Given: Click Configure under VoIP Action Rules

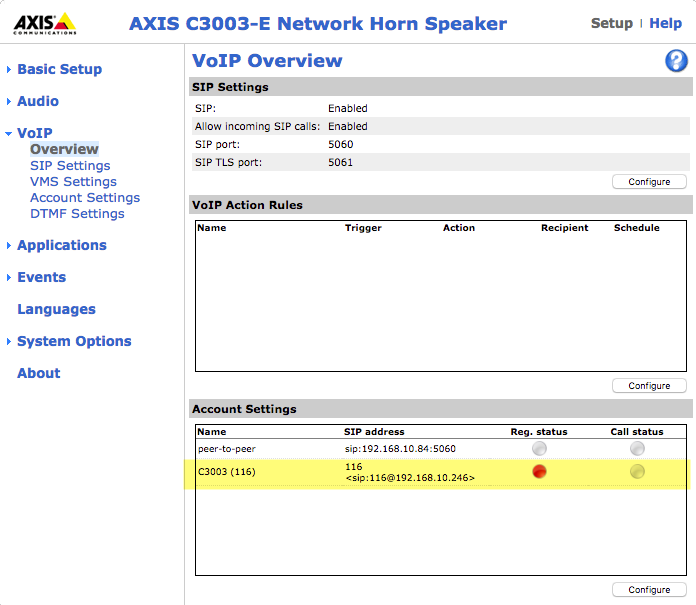Looking at the screenshot, I should click(x=649, y=386).
